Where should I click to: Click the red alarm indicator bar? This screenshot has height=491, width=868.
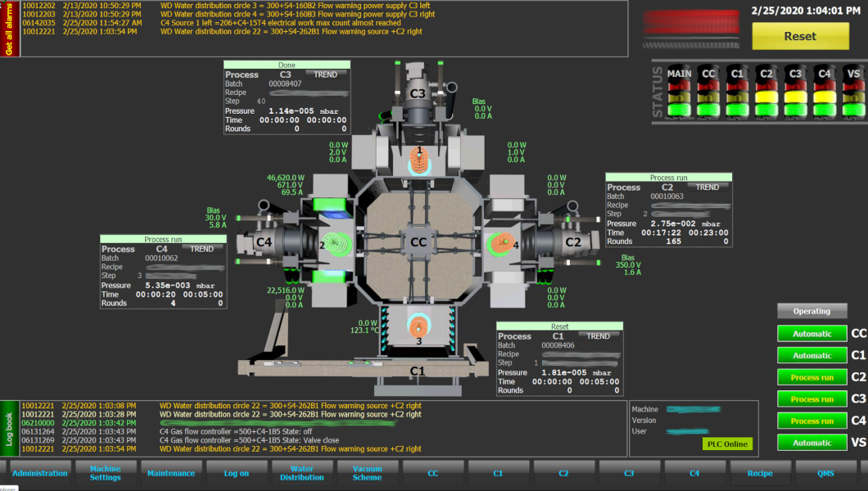click(x=690, y=22)
